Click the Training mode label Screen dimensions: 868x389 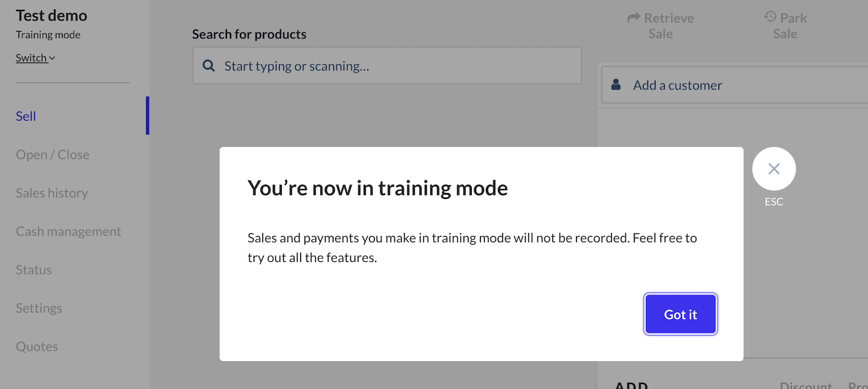(48, 35)
